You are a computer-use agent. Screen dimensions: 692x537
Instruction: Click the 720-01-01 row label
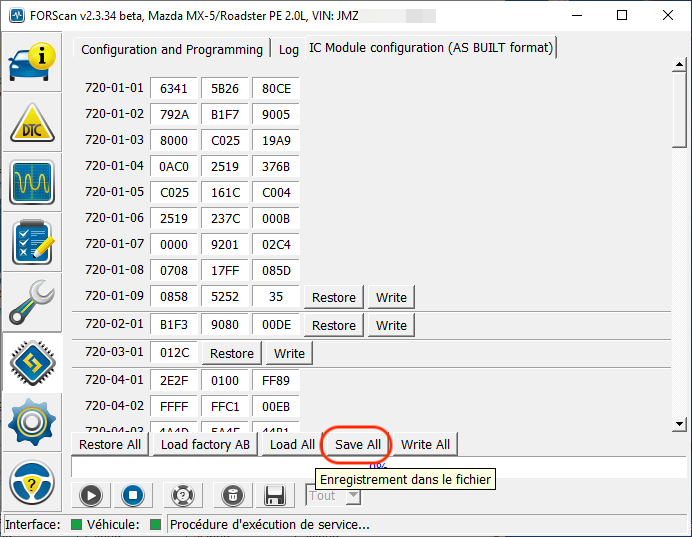[x=114, y=88]
